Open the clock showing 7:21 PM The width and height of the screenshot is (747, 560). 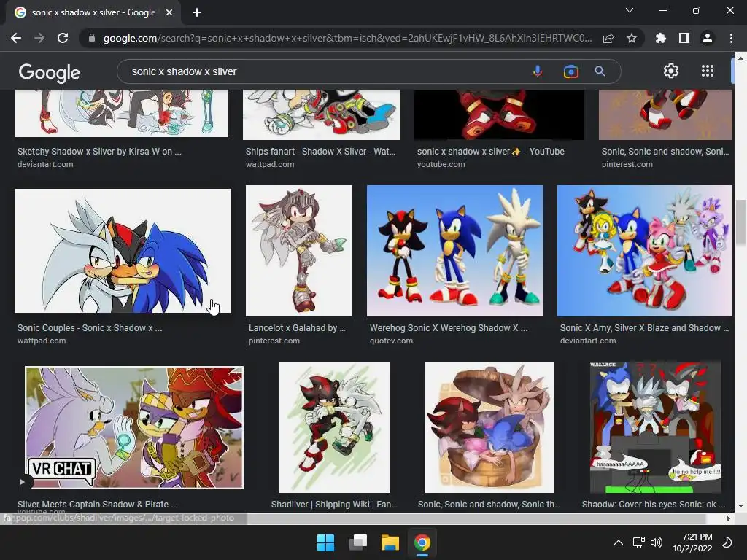[x=692, y=542]
